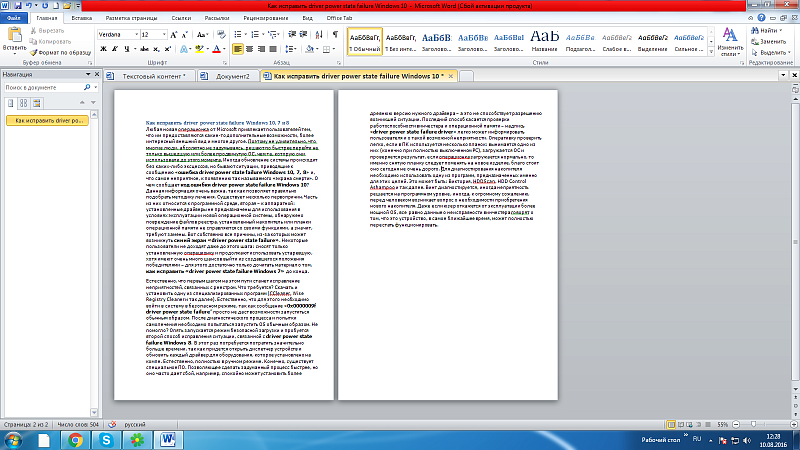800x450 pixels.
Task: Click the Change Styles (Изменить стили) icon
Action: [730, 36]
